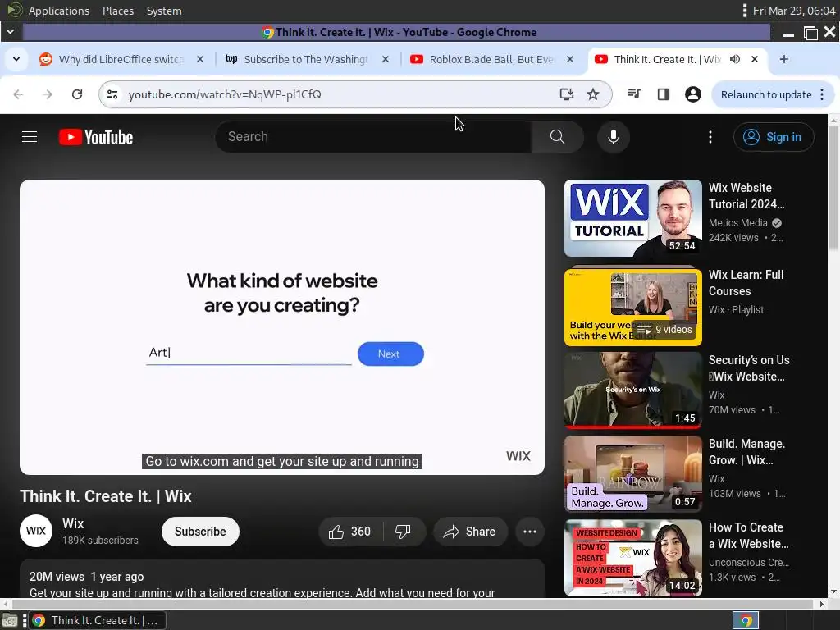This screenshot has height=630, width=840.
Task: Click the search magnifier button
Action: coord(557,137)
